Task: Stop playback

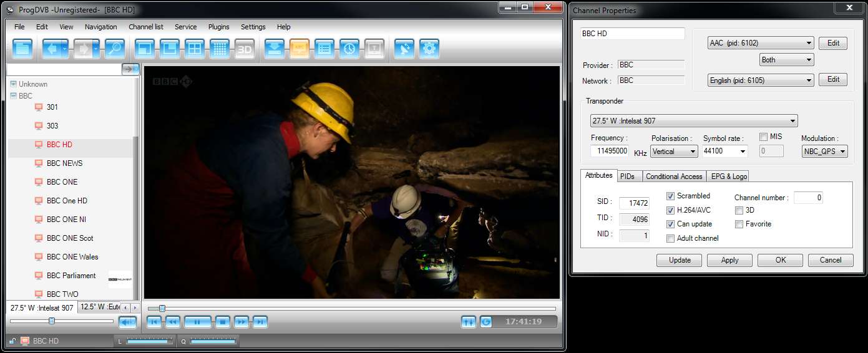Action: [222, 322]
